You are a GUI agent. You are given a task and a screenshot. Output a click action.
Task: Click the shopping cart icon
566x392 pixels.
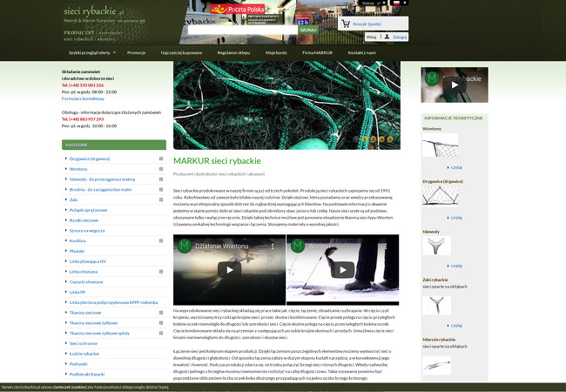pos(346,24)
